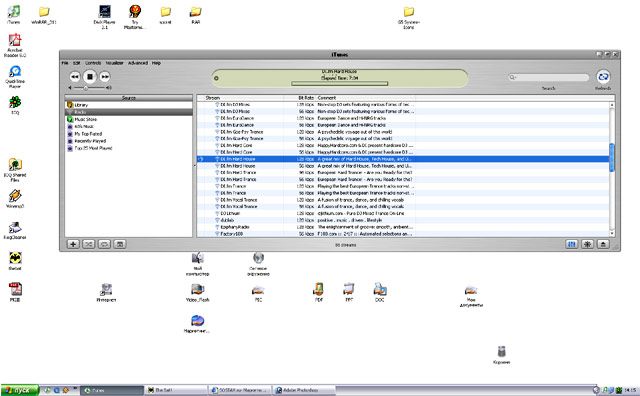Open the File menu
The image size is (640, 396).
(x=64, y=63)
